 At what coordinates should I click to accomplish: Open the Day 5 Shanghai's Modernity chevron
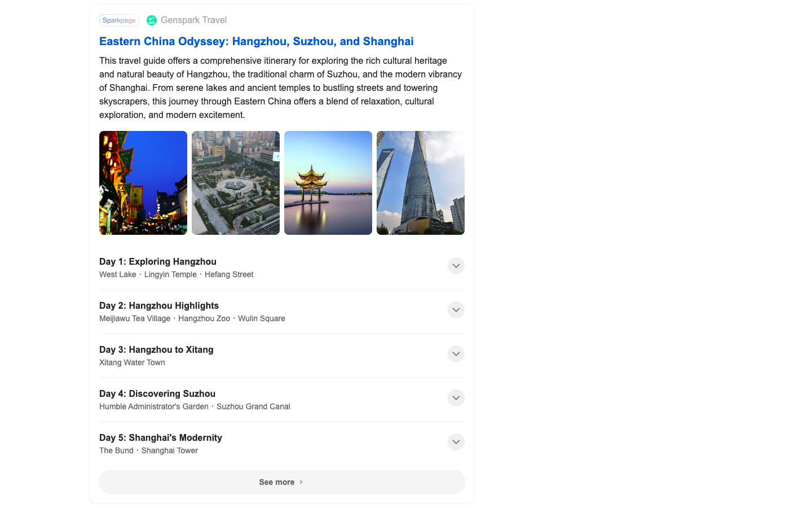tap(456, 442)
